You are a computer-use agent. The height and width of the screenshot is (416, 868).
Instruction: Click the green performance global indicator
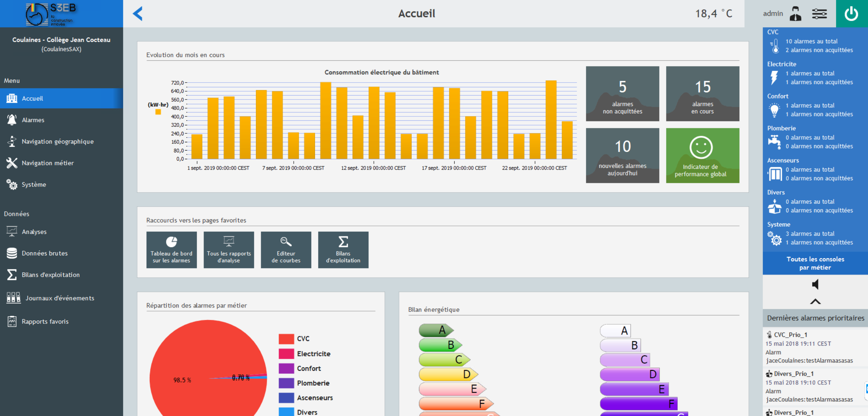click(702, 156)
